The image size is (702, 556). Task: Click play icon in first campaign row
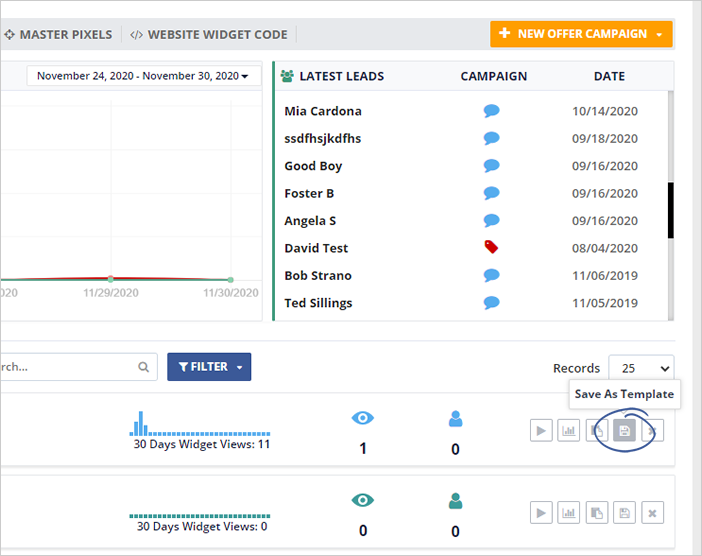(541, 431)
